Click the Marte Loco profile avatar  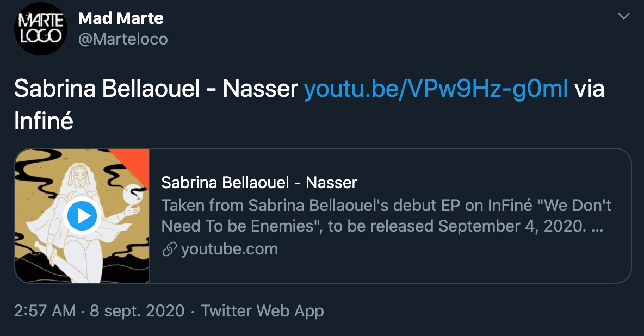coord(40,29)
